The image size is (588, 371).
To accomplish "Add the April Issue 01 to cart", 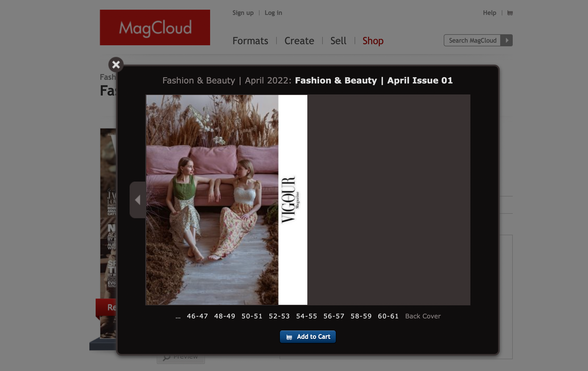I will [x=308, y=337].
